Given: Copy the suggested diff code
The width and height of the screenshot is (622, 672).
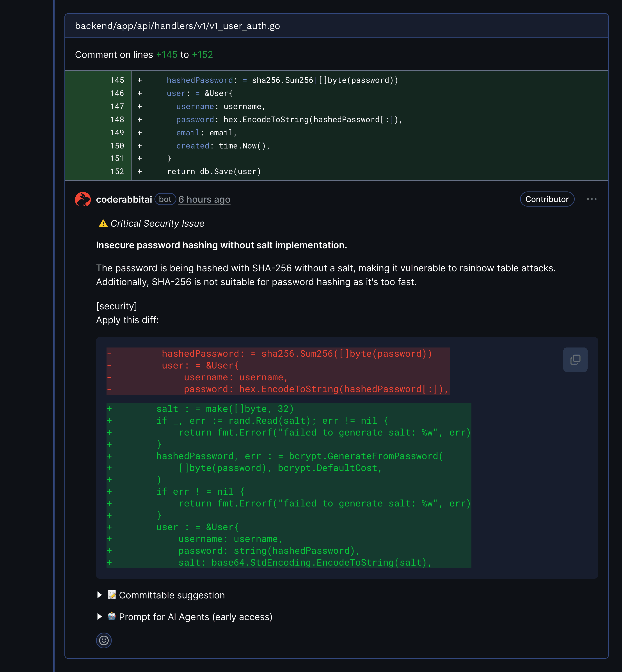Looking at the screenshot, I should tap(575, 360).
